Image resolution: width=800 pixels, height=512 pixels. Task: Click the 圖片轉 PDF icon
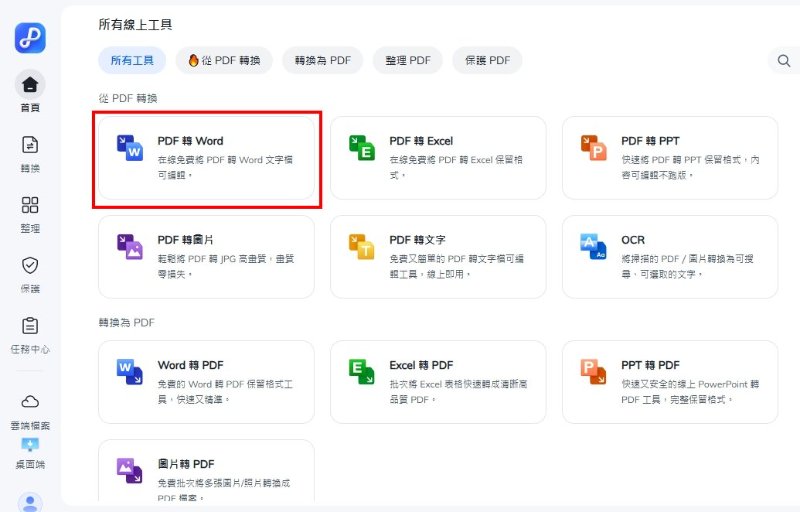pyautogui.click(x=130, y=471)
